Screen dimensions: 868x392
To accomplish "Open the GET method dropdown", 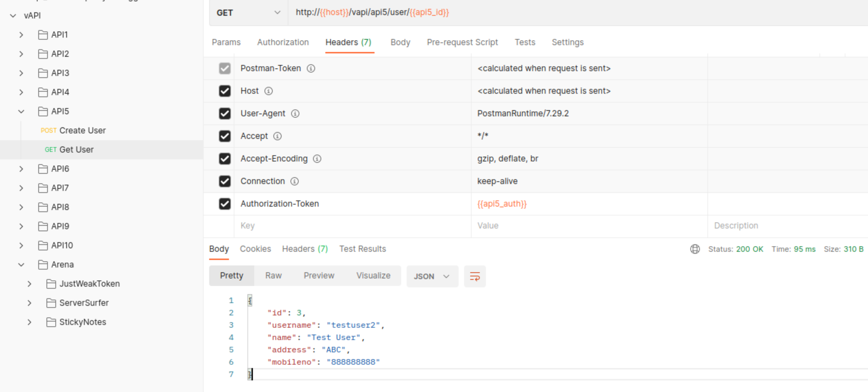I will [248, 13].
